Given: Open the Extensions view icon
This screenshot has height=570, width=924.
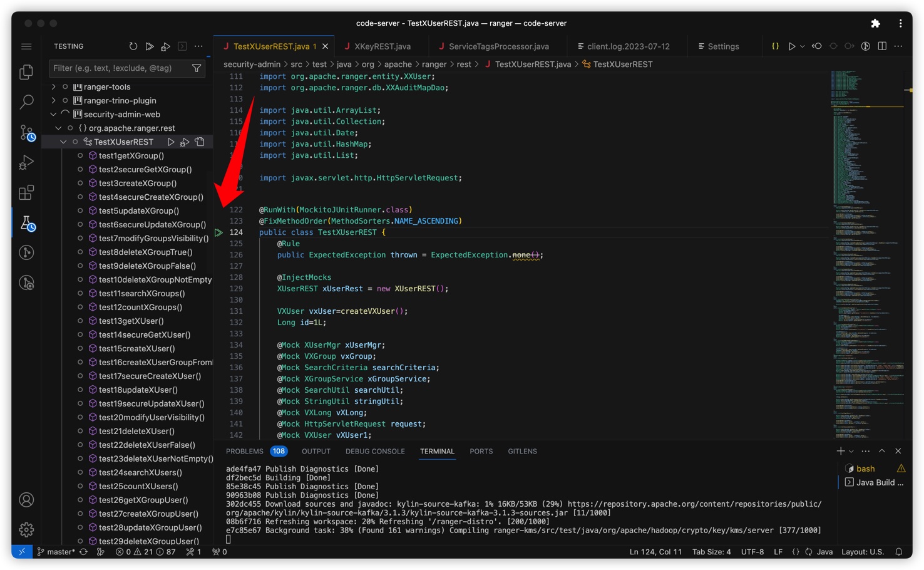Looking at the screenshot, I should pos(26,192).
